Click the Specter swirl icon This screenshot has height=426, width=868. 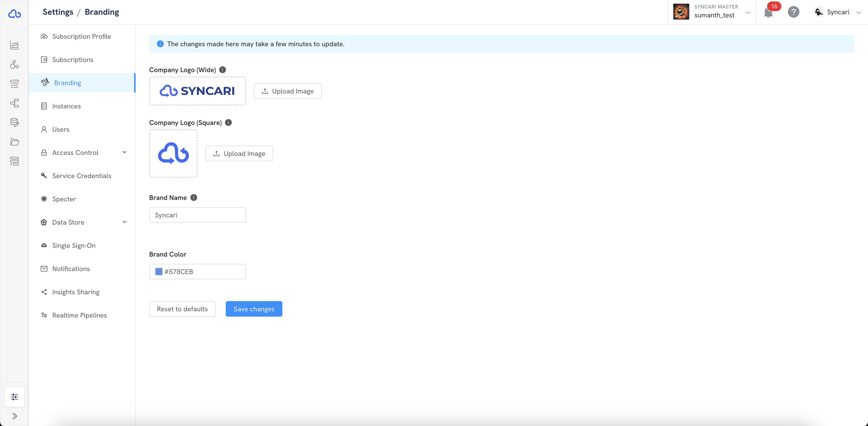[x=44, y=199]
